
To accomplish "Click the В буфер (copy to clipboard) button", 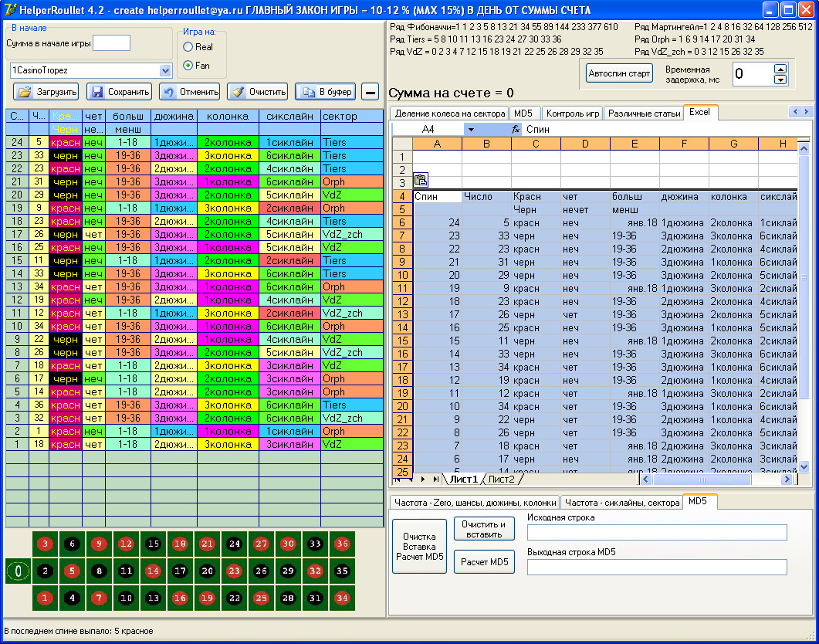I will 325,92.
